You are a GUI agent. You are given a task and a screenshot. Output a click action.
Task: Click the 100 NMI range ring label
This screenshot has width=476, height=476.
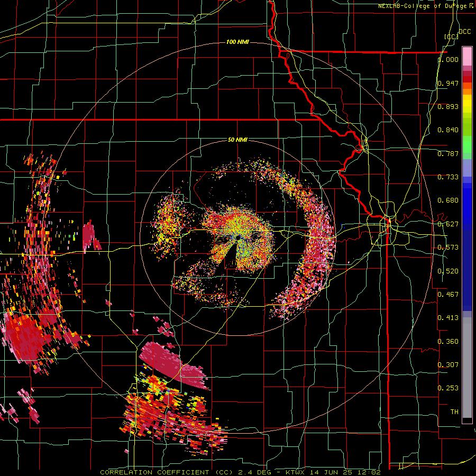tap(237, 42)
